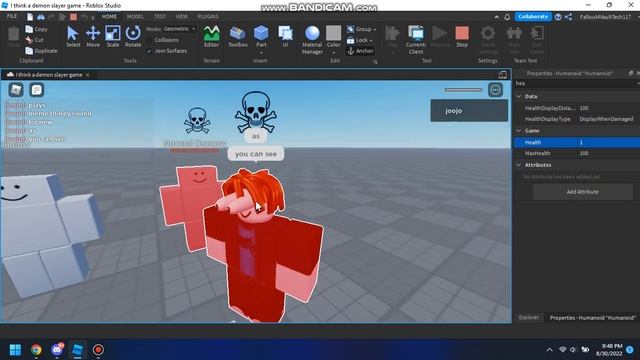This screenshot has height=360, width=640.
Task: Select the Select tool
Action: (73, 37)
